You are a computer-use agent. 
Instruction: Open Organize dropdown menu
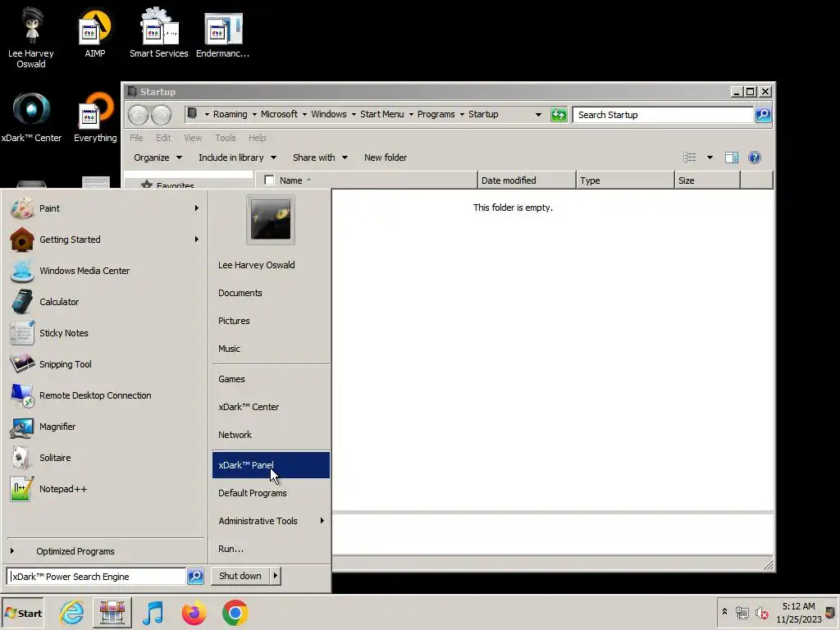coord(157,157)
